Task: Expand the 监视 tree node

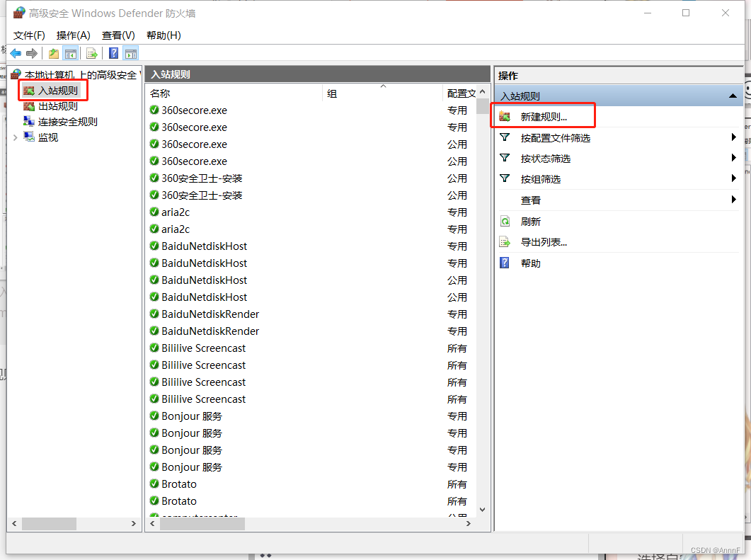Action: [x=16, y=137]
